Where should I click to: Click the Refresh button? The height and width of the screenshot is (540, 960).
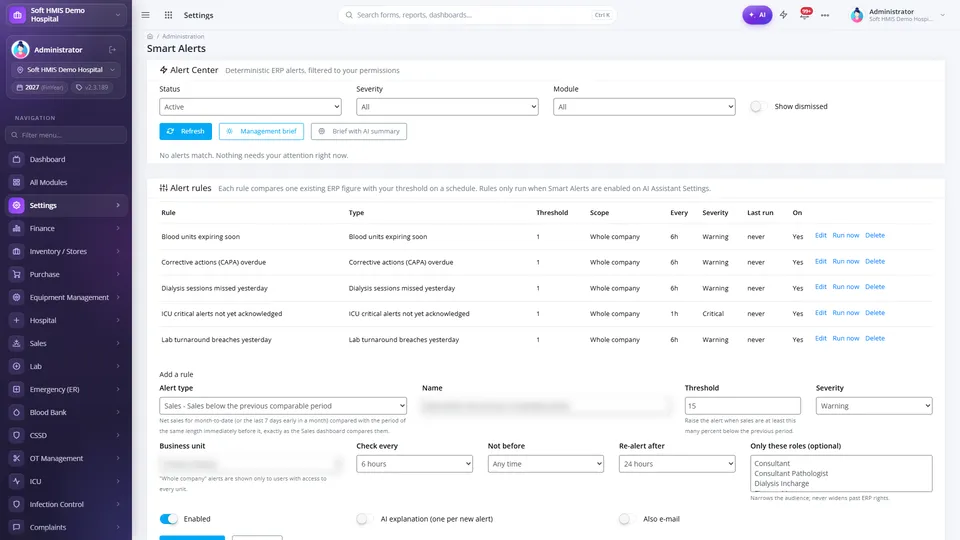point(186,131)
